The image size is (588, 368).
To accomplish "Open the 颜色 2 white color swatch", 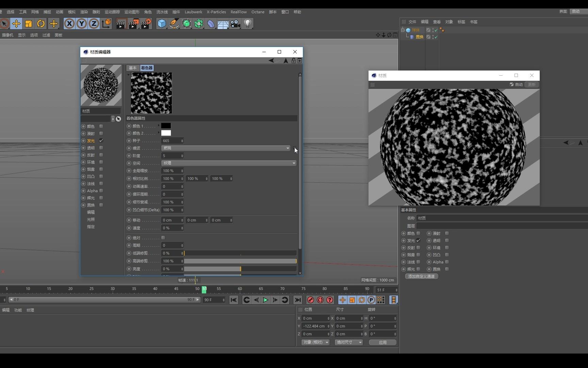I will point(166,133).
